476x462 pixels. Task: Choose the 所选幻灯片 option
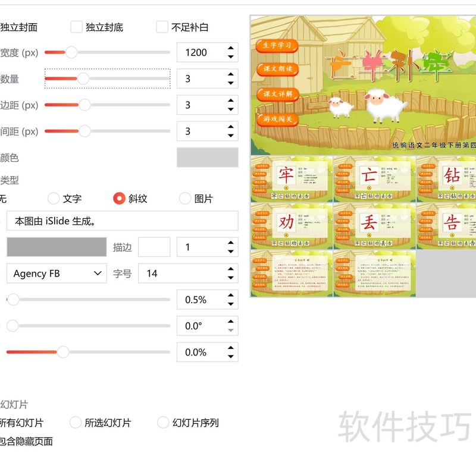76,422
